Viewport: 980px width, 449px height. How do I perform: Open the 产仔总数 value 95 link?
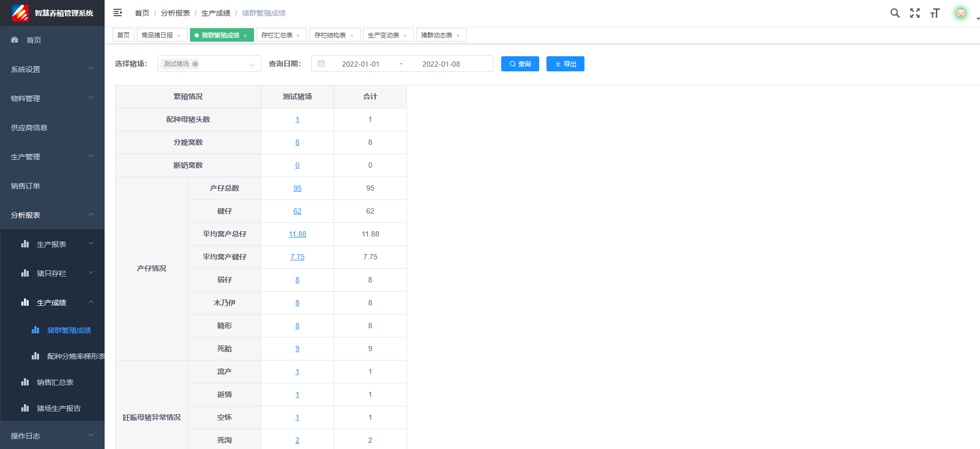click(297, 188)
